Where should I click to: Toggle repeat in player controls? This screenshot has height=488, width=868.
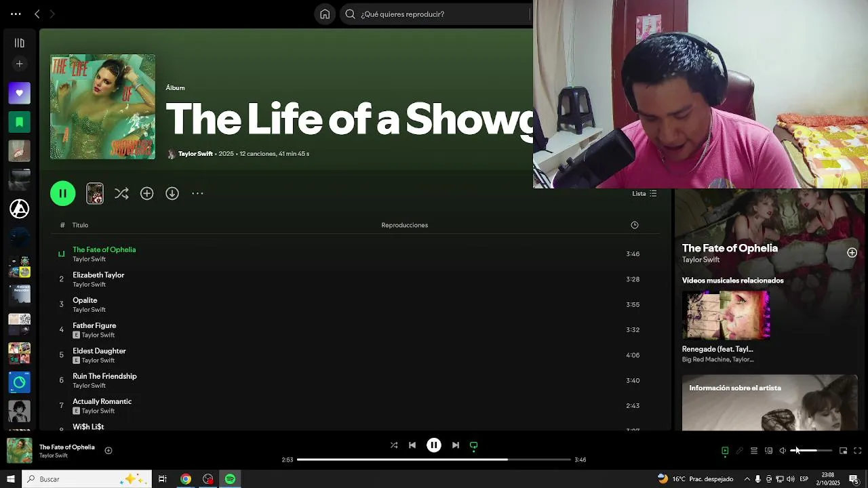tap(474, 445)
